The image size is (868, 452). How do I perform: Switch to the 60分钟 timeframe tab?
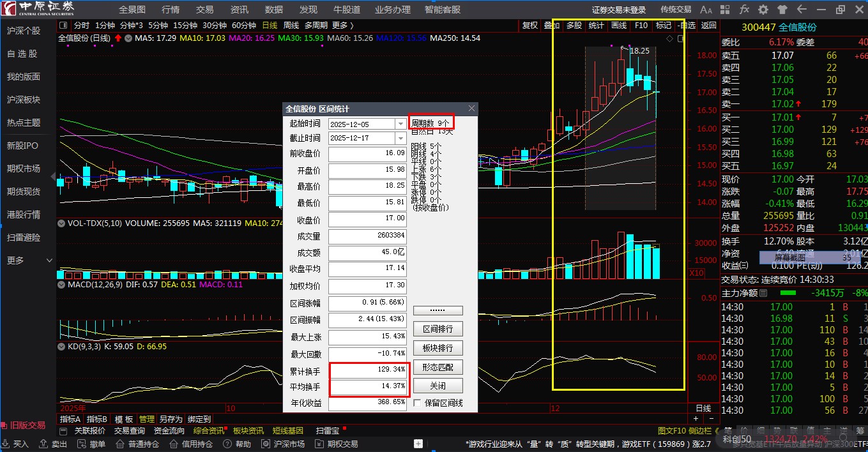pos(244,26)
